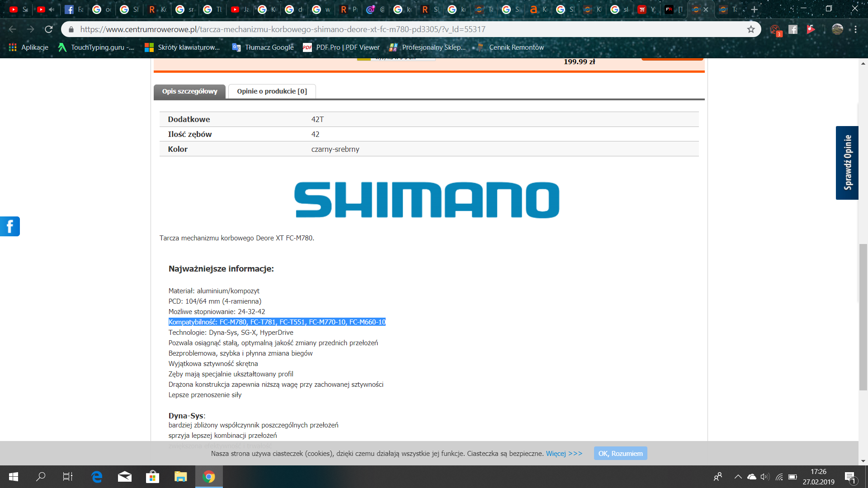Click the Ilość zębów row label
Image resolution: width=868 pixels, height=488 pixels.
tap(189, 134)
